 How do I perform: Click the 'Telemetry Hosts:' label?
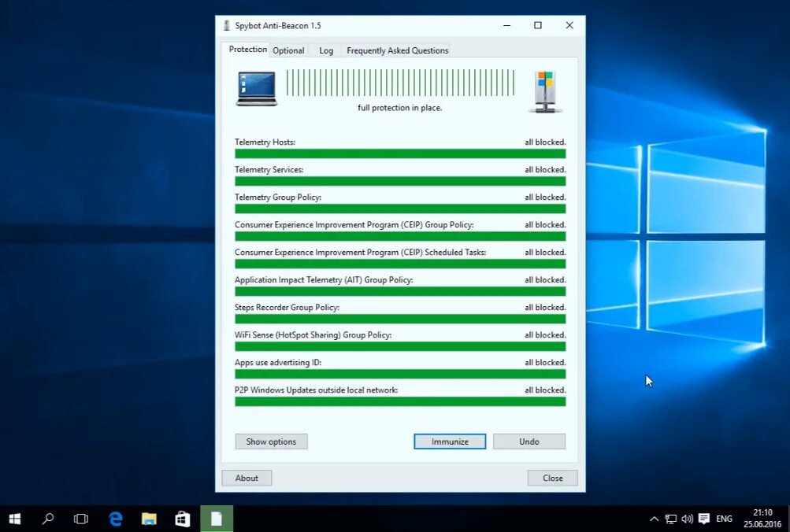tap(265, 142)
